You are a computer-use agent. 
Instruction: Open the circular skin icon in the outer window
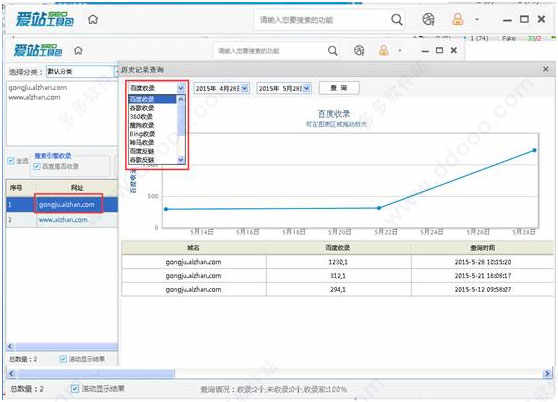[x=428, y=19]
